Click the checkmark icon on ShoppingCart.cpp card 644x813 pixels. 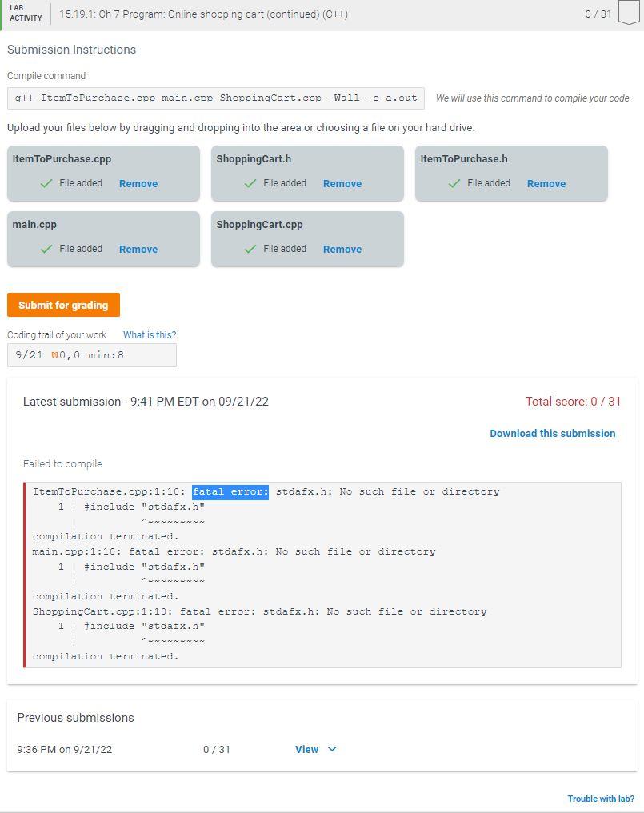click(251, 249)
